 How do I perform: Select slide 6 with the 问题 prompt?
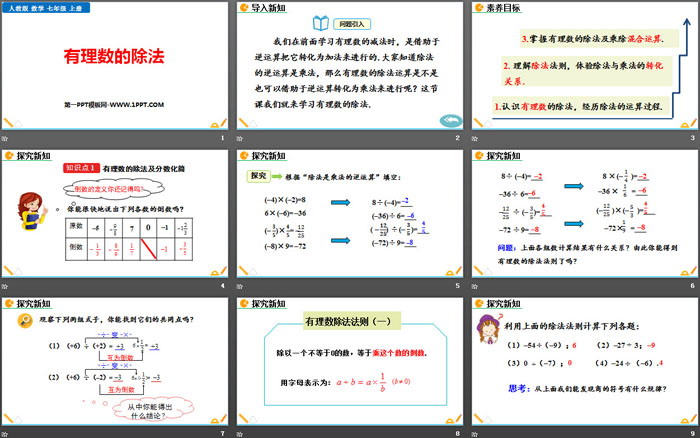pyautogui.click(x=584, y=213)
